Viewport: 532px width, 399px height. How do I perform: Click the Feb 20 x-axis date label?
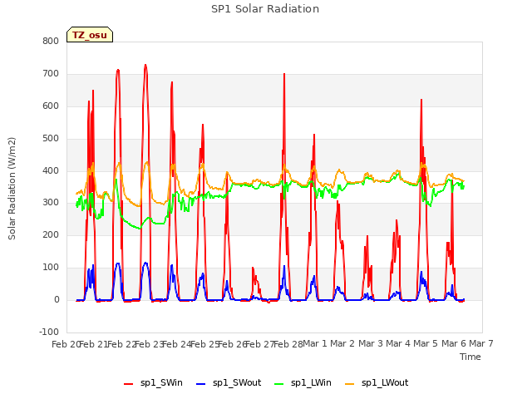pyautogui.click(x=65, y=344)
